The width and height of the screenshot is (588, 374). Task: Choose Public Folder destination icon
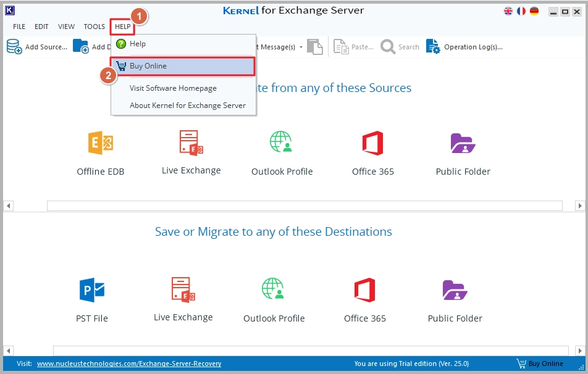(x=455, y=290)
